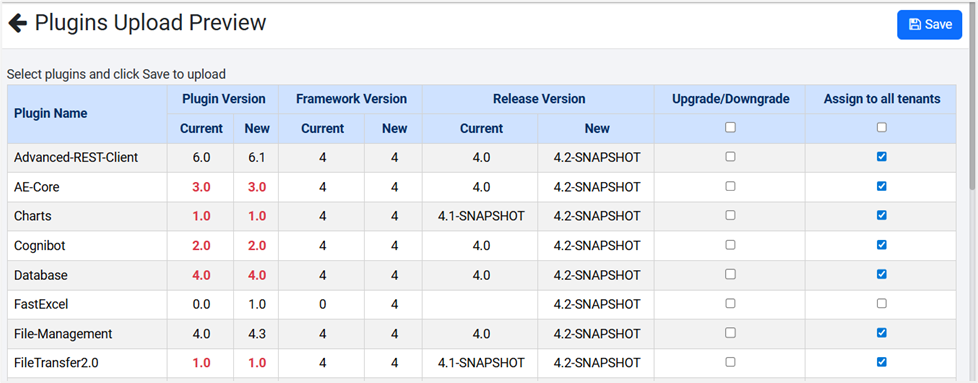Select the Advanced-REST-Client plugin name
Viewport: 978px width, 383px height.
coord(76,158)
